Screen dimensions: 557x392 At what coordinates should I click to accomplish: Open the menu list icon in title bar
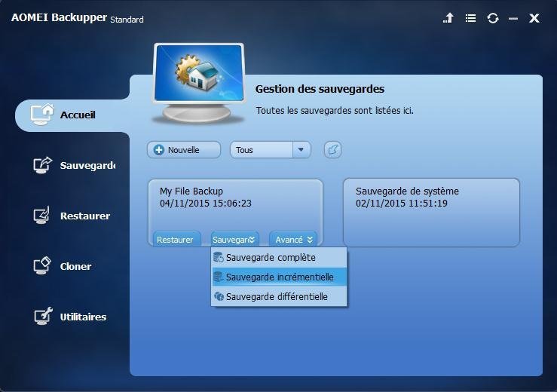point(470,18)
